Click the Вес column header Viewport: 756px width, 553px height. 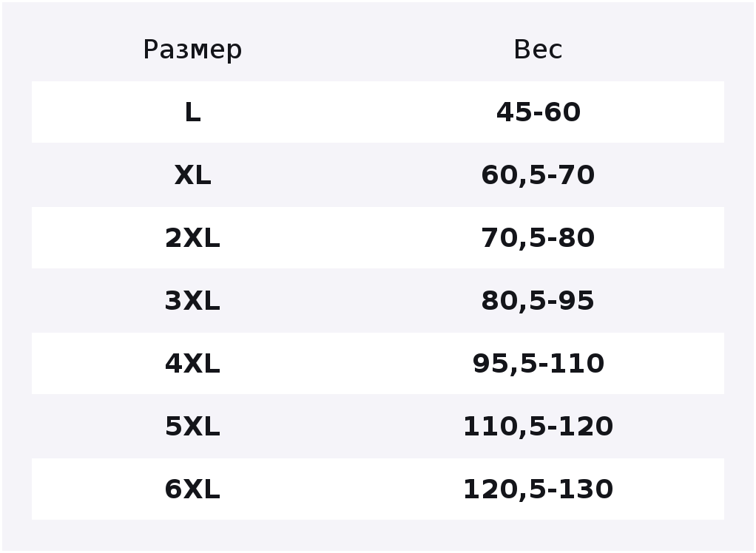(538, 50)
